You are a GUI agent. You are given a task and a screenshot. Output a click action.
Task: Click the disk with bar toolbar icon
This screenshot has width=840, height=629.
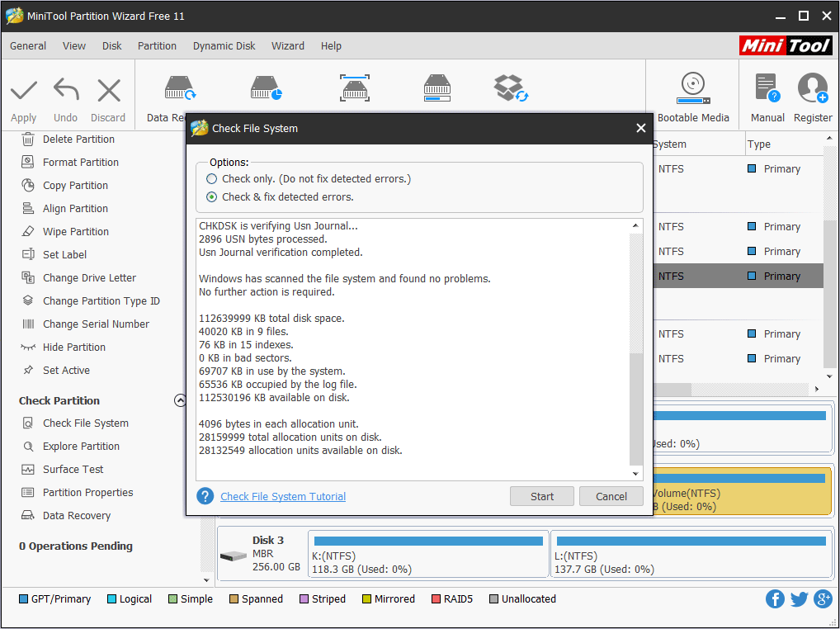[x=437, y=88]
